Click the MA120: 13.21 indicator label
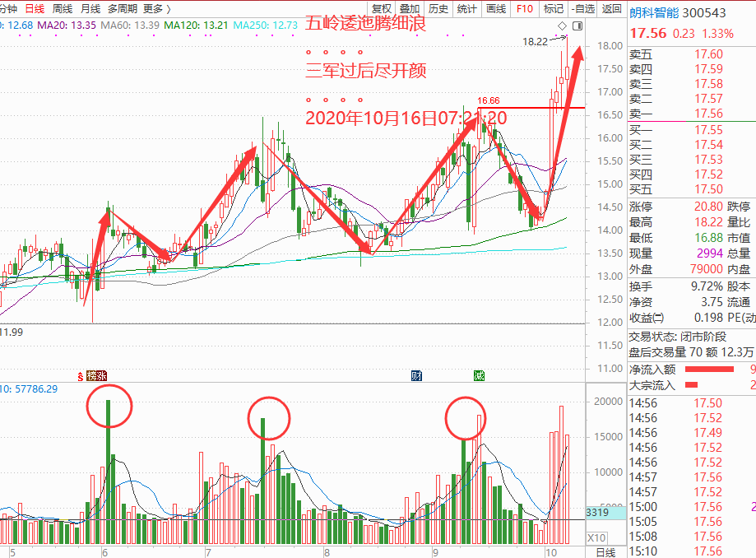 pyautogui.click(x=196, y=25)
